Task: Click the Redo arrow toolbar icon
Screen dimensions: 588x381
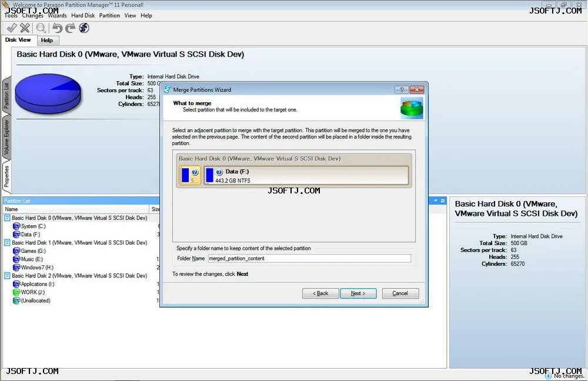Action: pos(70,28)
